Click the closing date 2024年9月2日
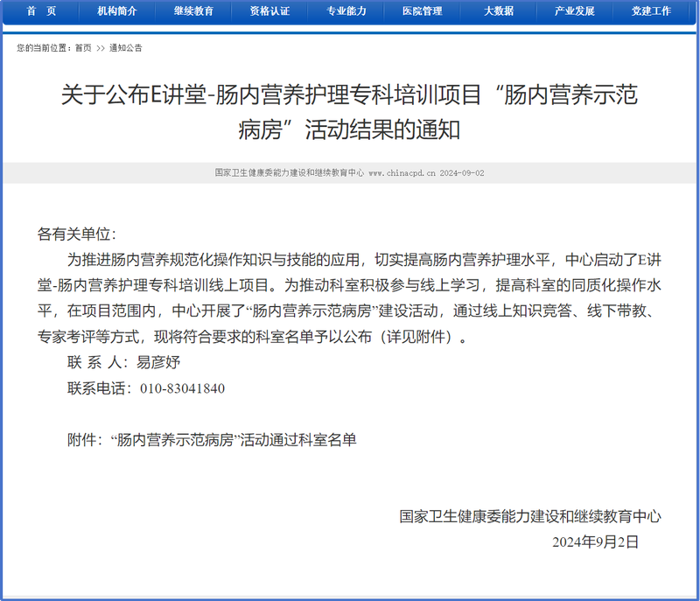This screenshot has height=601, width=700. (596, 542)
